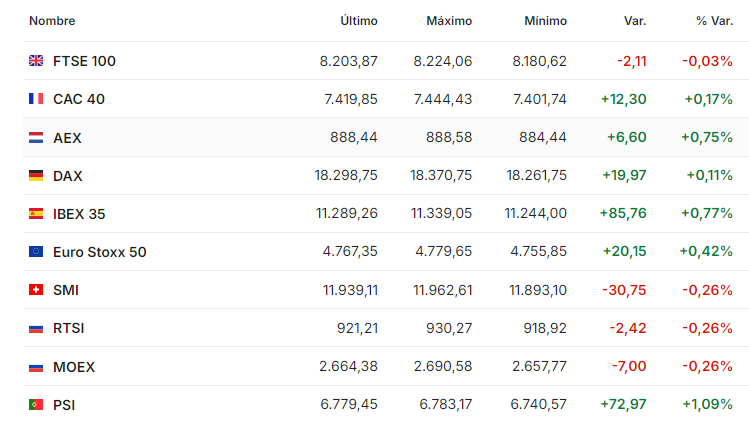This screenshot has height=423, width=749.
Task: Open the MOEX index link
Action: pyautogui.click(x=74, y=367)
